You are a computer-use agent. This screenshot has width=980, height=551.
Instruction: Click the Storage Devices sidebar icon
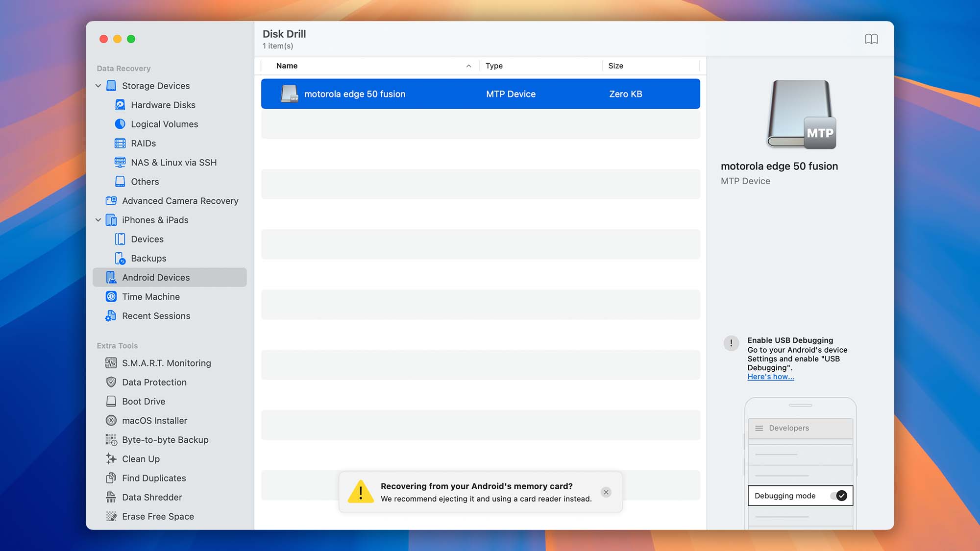pyautogui.click(x=111, y=86)
